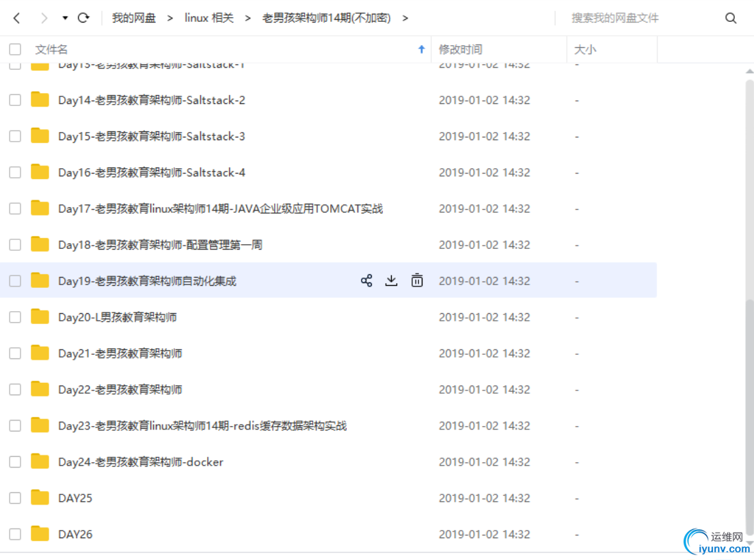Screen dimensions: 754x560
Task: Navigate to linux 相关 breadcrumb
Action: [209, 18]
